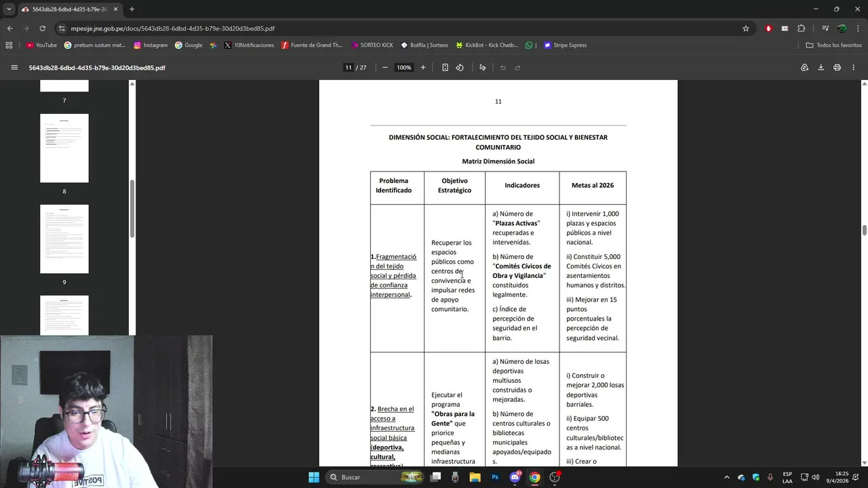Click the fit to page icon
The width and height of the screenshot is (868, 488).
click(x=445, y=68)
